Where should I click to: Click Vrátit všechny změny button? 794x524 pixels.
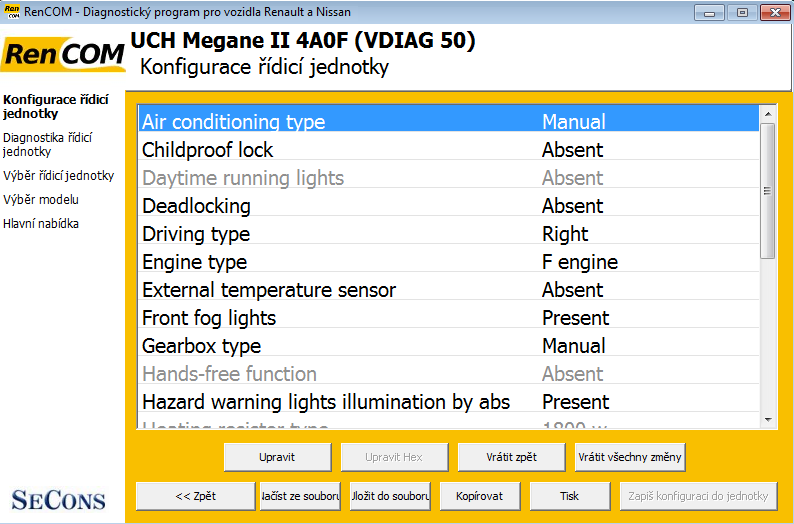[x=630, y=457]
